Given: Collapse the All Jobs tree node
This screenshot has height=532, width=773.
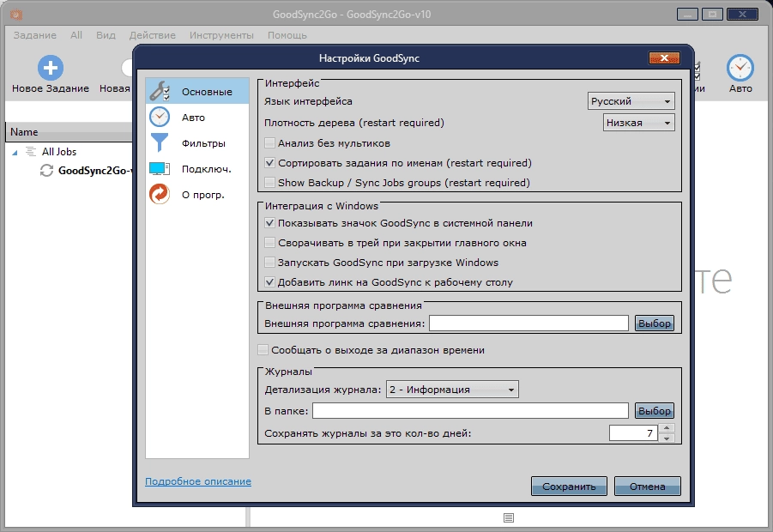Looking at the screenshot, I should point(15,153).
